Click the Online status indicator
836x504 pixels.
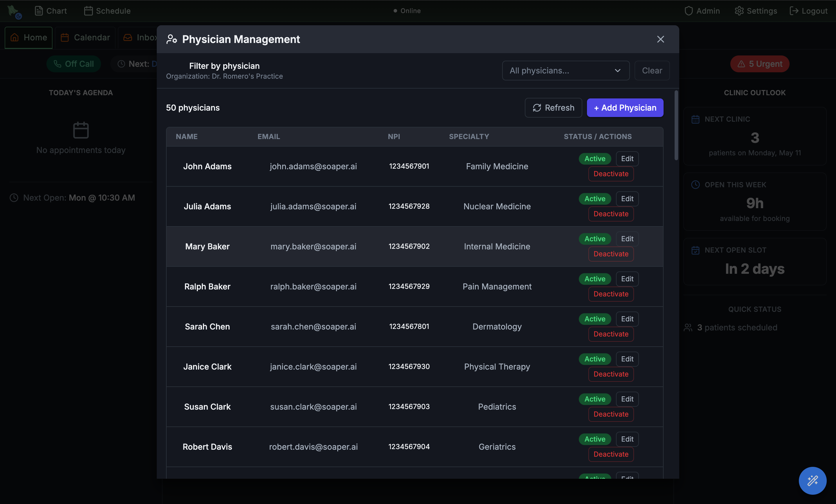click(x=407, y=11)
